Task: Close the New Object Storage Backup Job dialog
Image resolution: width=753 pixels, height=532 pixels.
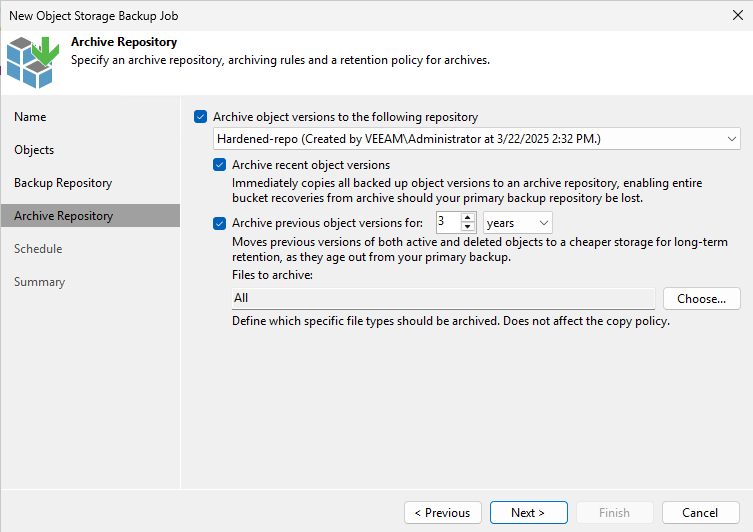Action: (738, 15)
